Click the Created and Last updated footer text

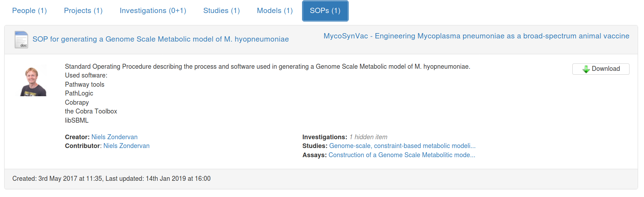[112, 179]
